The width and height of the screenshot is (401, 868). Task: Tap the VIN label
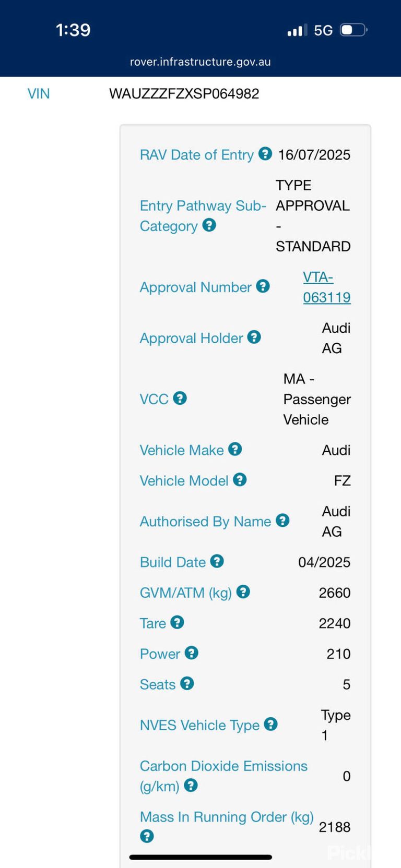39,94
